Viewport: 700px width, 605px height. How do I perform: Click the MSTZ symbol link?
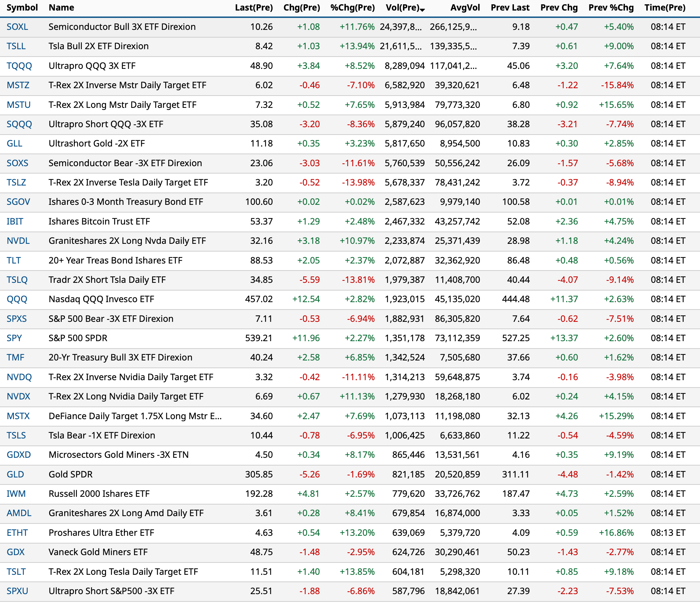(x=18, y=85)
